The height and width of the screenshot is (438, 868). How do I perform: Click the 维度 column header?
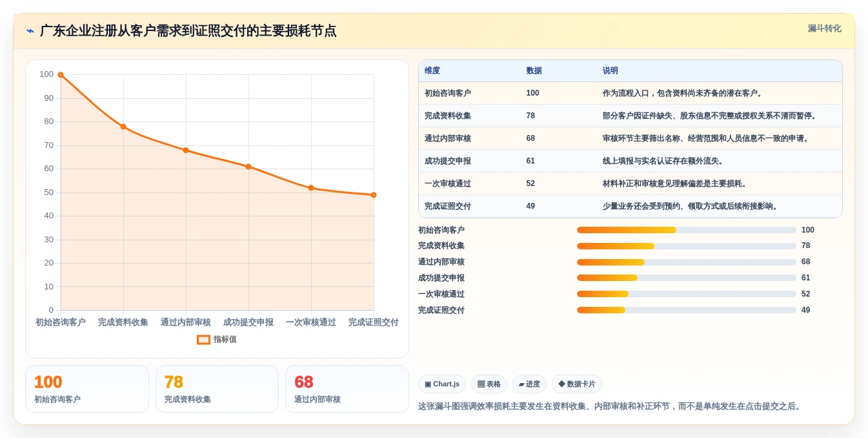pos(432,71)
